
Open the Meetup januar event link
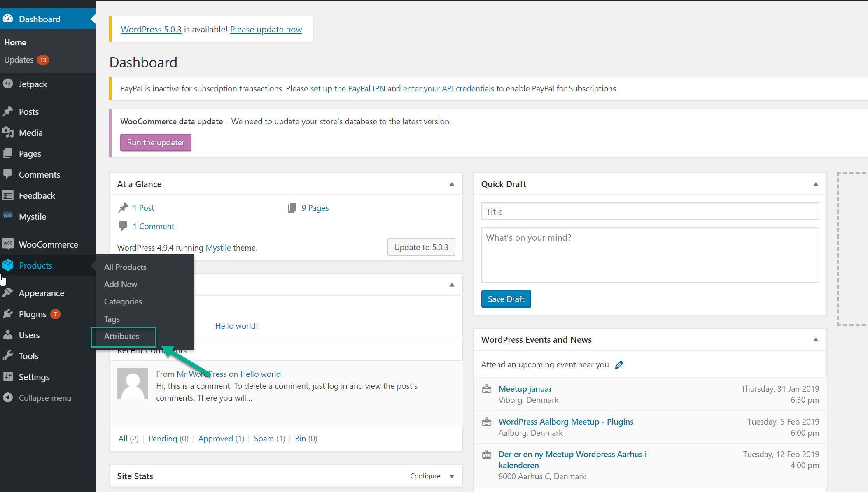click(525, 389)
